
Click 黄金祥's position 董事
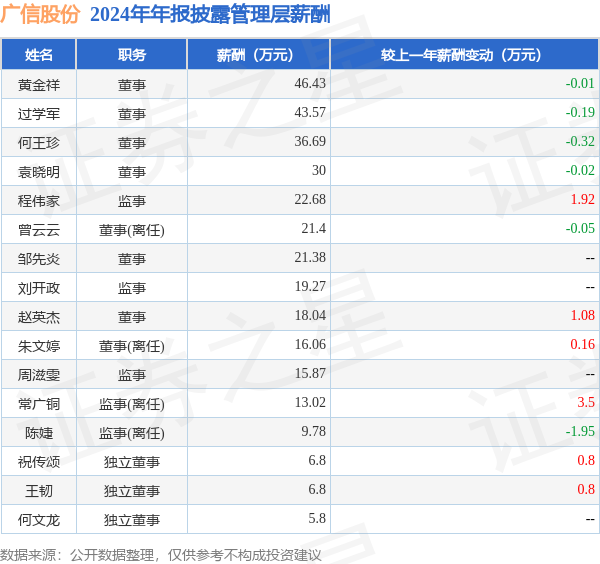132,85
